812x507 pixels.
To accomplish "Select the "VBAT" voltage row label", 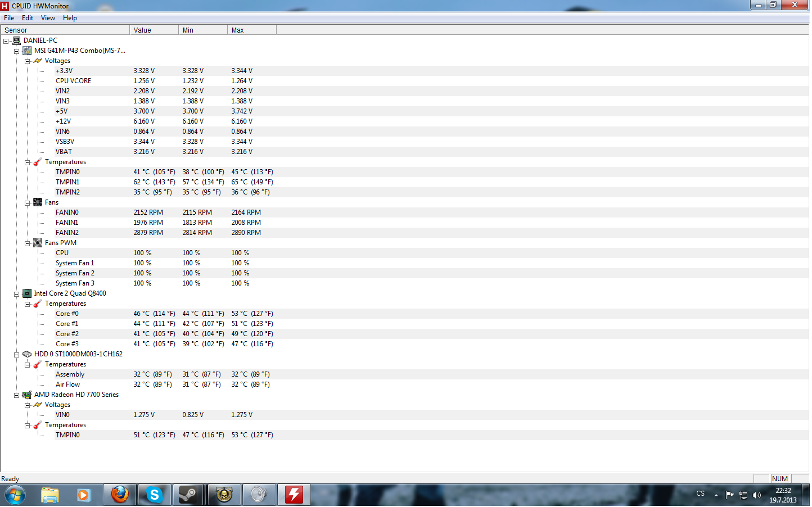I will [x=64, y=152].
